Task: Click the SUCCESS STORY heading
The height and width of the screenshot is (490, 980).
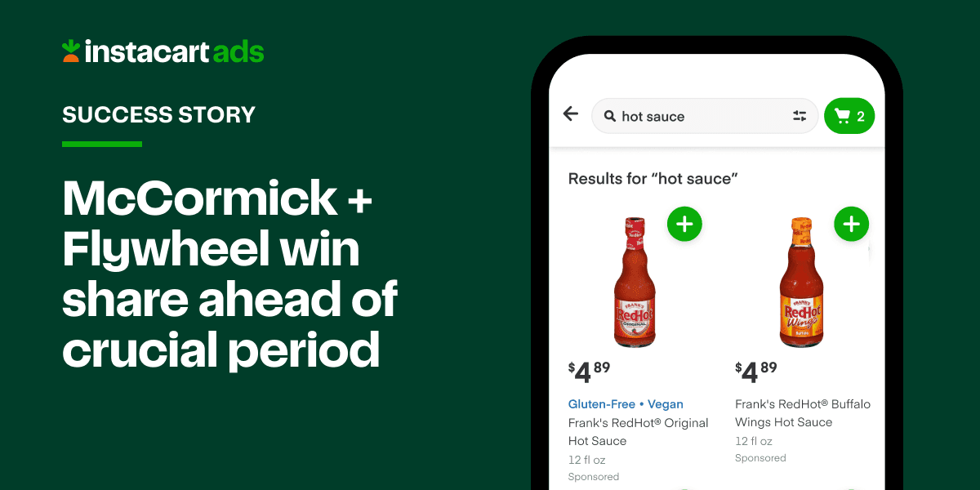Action: tap(159, 114)
